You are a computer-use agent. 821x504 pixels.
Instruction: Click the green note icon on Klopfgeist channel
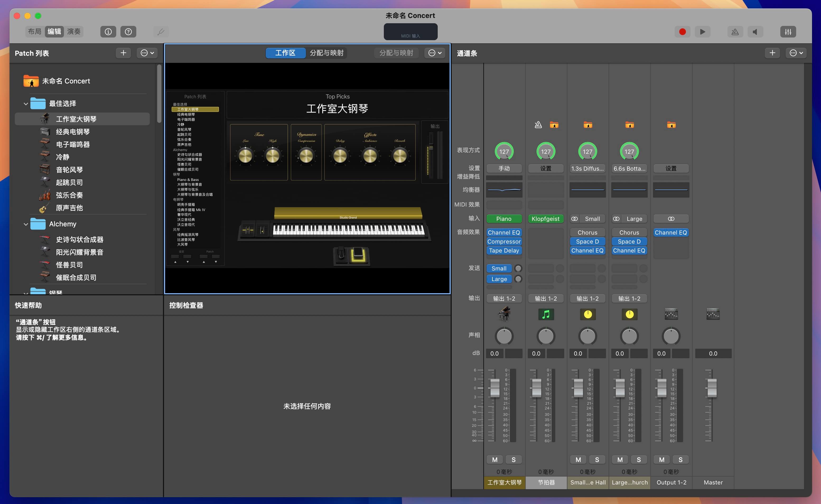[546, 314]
